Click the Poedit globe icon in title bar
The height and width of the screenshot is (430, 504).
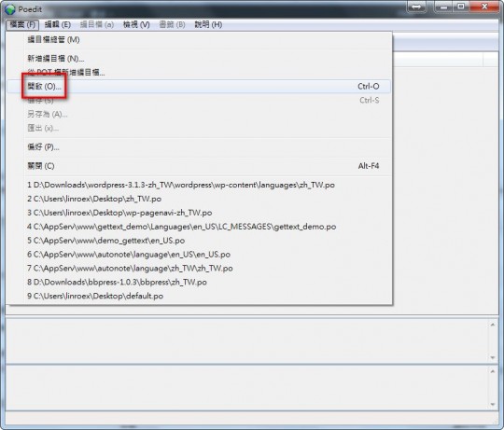9,9
